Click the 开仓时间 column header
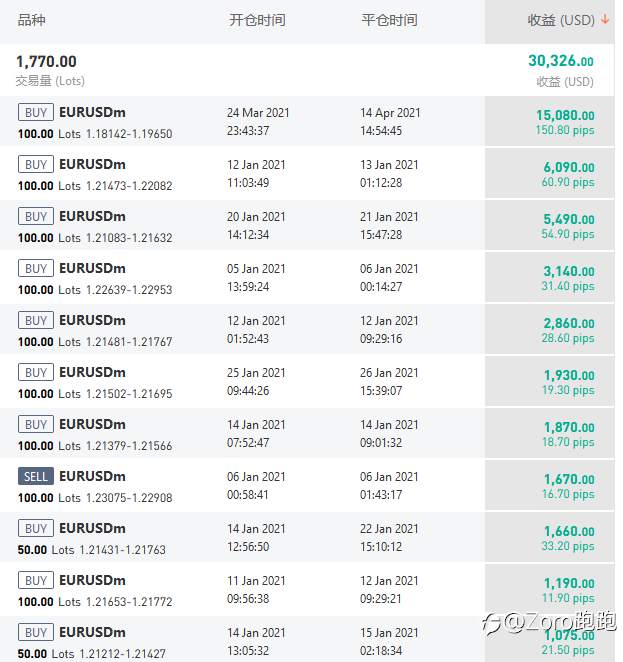The width and height of the screenshot is (623, 662). tap(257, 20)
